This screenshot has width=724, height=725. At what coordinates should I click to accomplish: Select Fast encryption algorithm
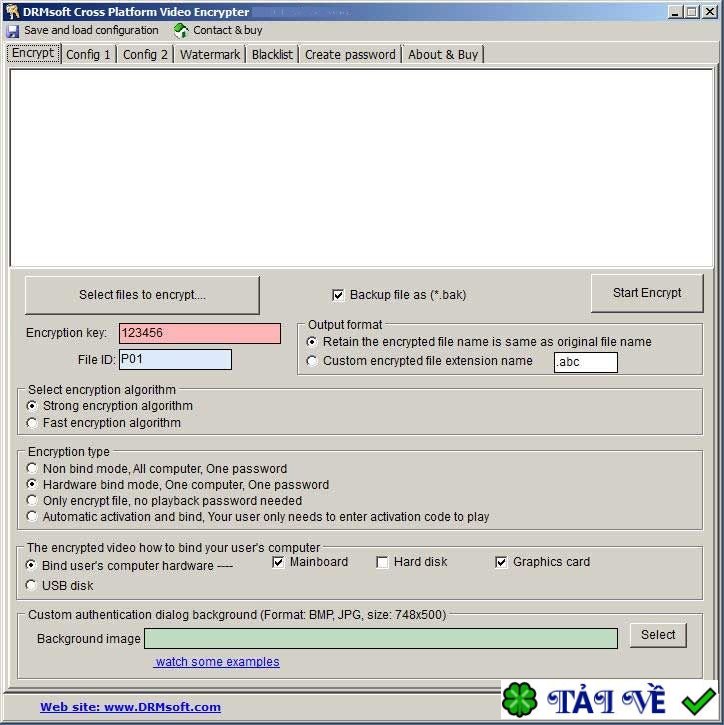tap(32, 423)
